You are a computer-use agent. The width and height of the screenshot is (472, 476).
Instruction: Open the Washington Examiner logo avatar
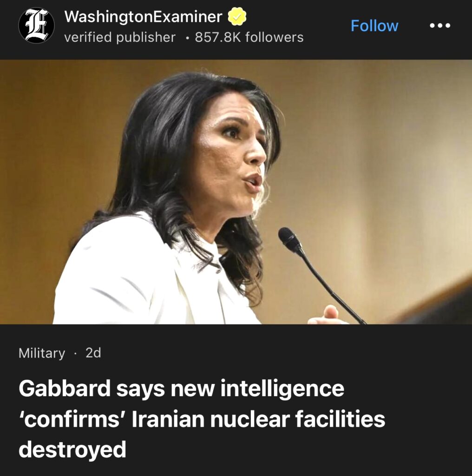[x=36, y=26]
